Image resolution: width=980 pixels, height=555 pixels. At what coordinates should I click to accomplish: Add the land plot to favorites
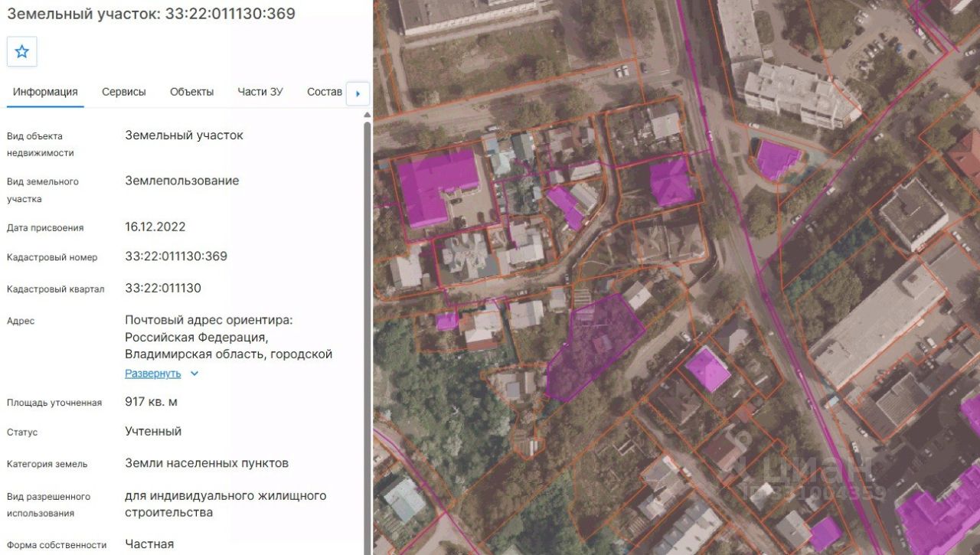click(x=22, y=52)
